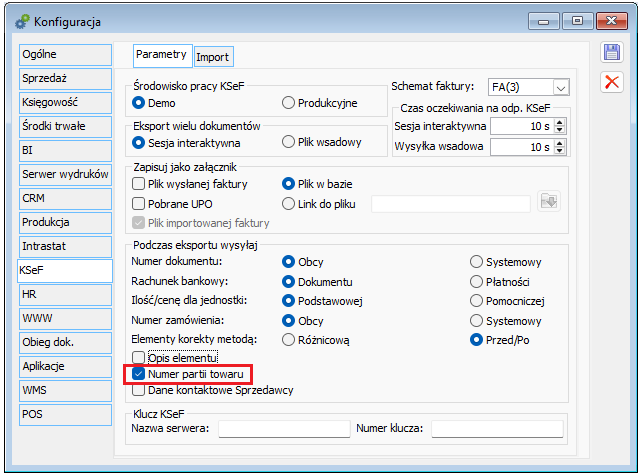Viewport: 642px width, 476px height.
Task: Go to the Produkcja section
Action: pos(65,223)
